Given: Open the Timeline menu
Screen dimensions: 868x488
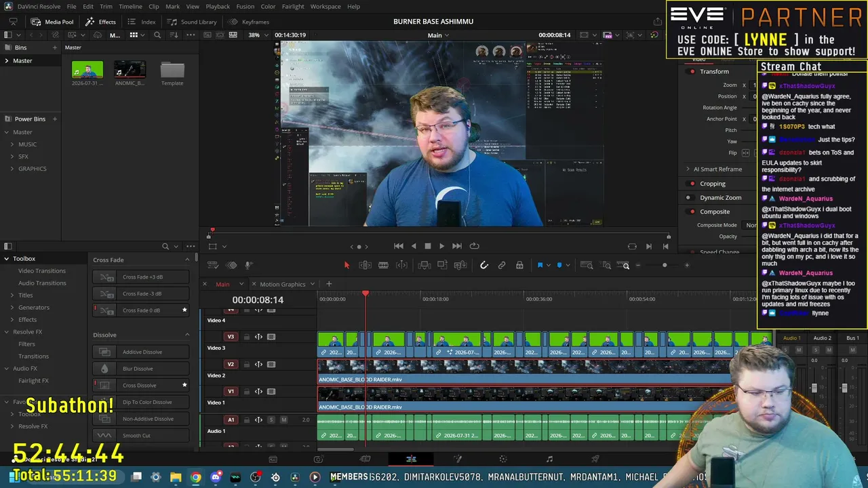Looking at the screenshot, I should 130,6.
